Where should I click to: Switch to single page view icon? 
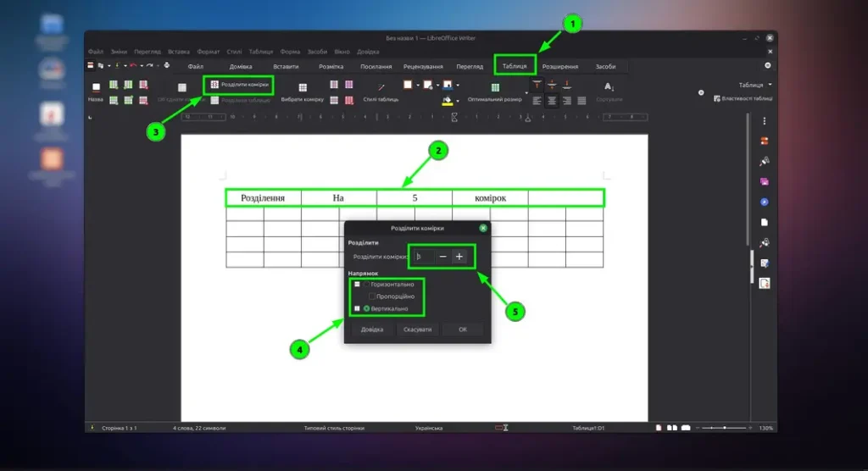(659, 428)
